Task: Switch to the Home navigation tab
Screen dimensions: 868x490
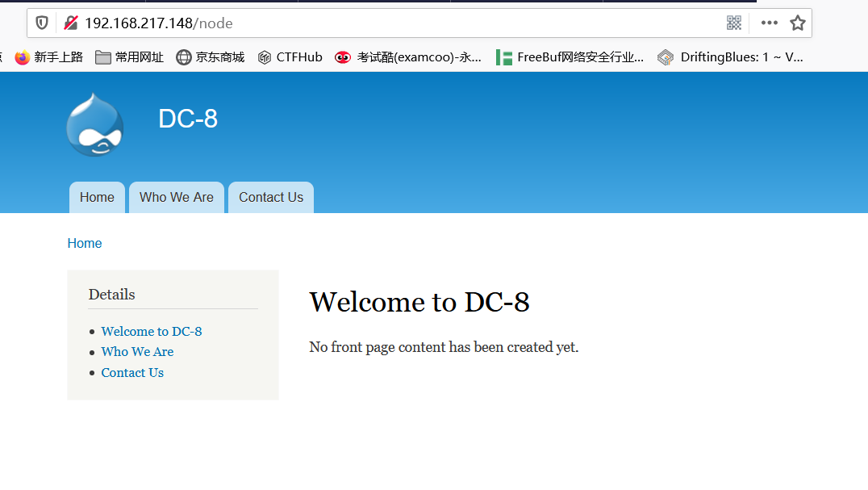Action: (x=97, y=198)
